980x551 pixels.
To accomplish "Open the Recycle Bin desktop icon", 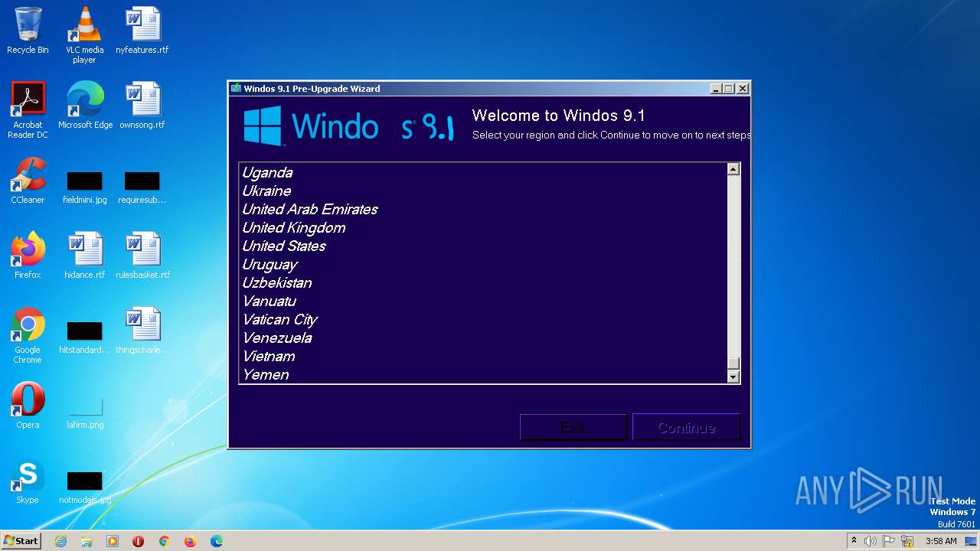I will coord(28,31).
